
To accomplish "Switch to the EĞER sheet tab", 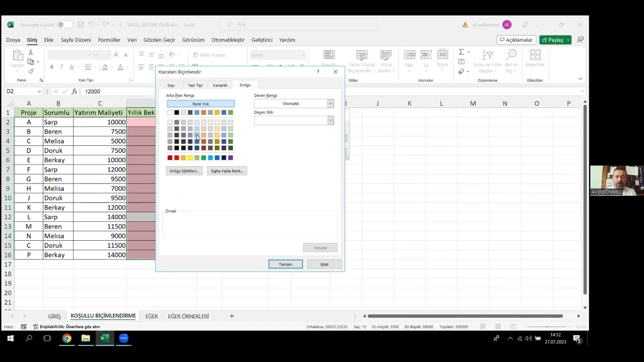I will click(x=151, y=316).
